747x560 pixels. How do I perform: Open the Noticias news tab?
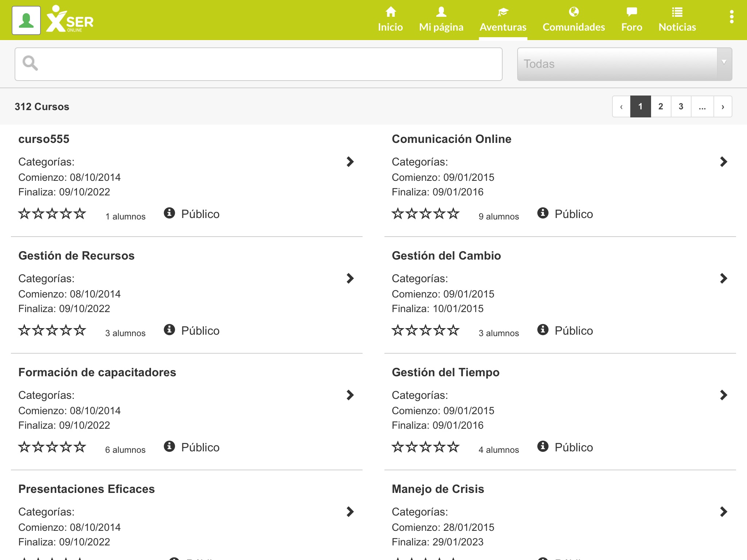coord(677,20)
